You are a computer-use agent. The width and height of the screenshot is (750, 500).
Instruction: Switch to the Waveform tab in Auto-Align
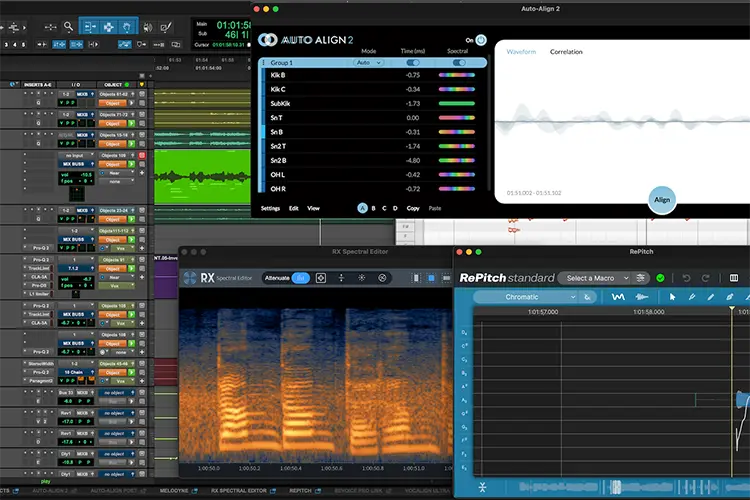click(521, 52)
